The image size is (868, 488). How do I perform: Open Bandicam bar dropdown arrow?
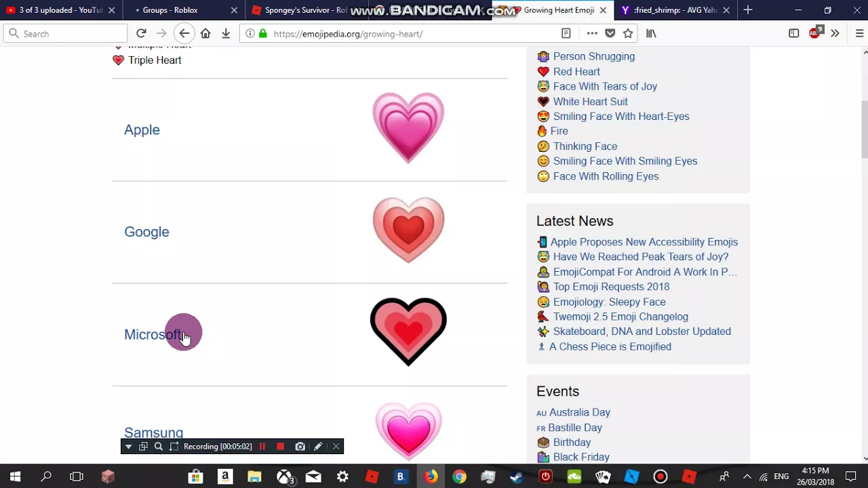tap(128, 446)
